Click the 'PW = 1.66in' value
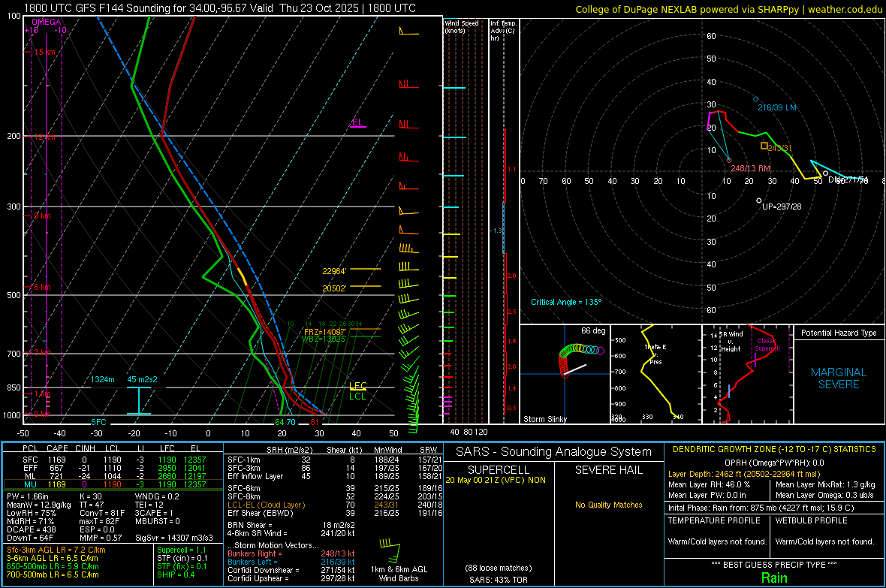The height and width of the screenshot is (588, 886). (28, 496)
